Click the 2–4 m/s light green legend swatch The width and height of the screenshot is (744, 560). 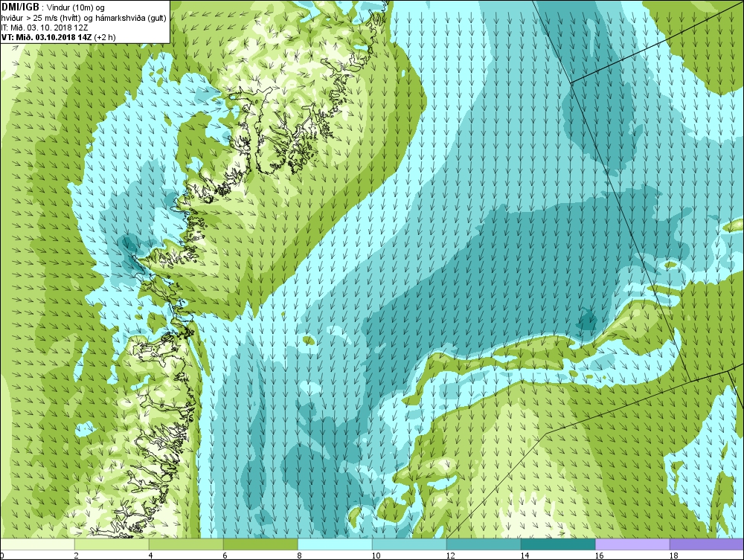coord(112,544)
